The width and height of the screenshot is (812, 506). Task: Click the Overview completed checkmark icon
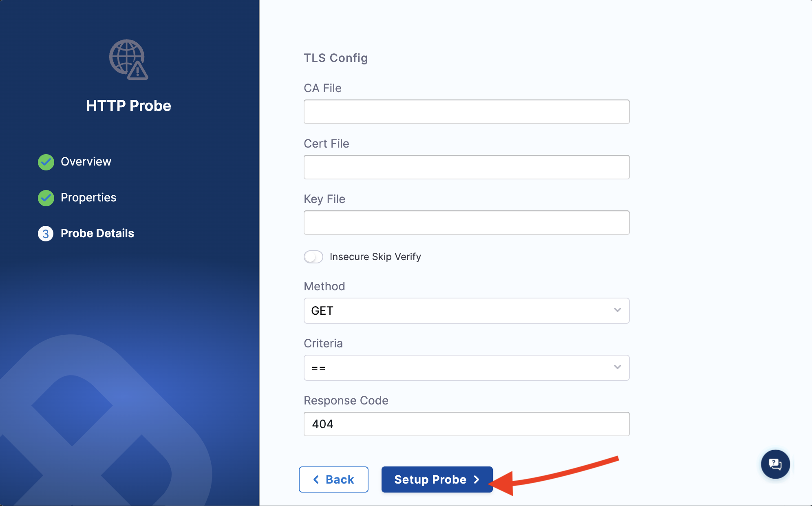[x=46, y=161]
